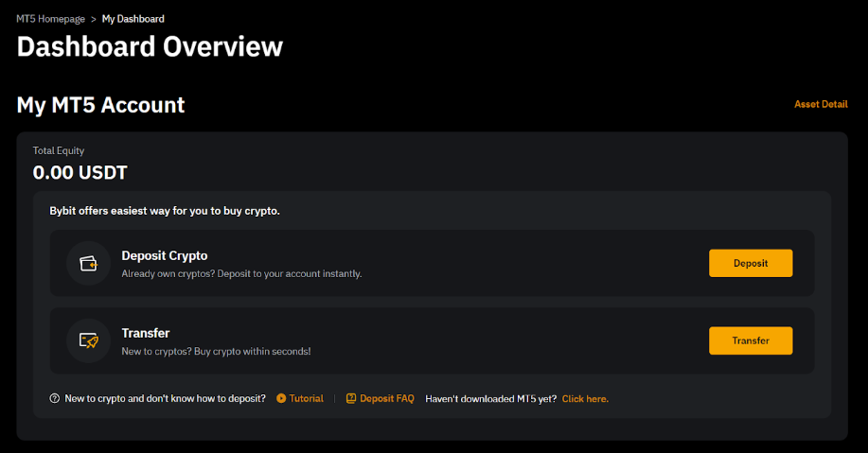The image size is (868, 453).
Task: Open the Tutorial link text
Action: [306, 399]
